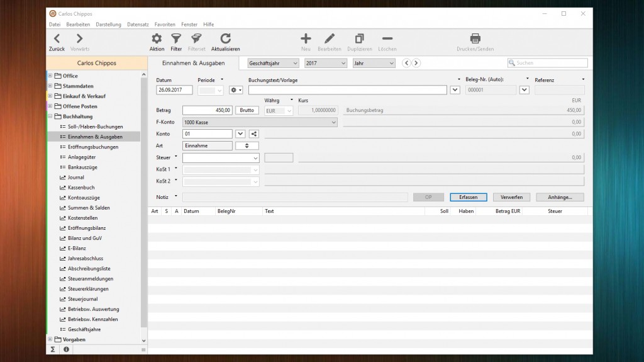Switch the Art Einnahme up/down stepper
The width and height of the screenshot is (644, 362).
(x=247, y=145)
